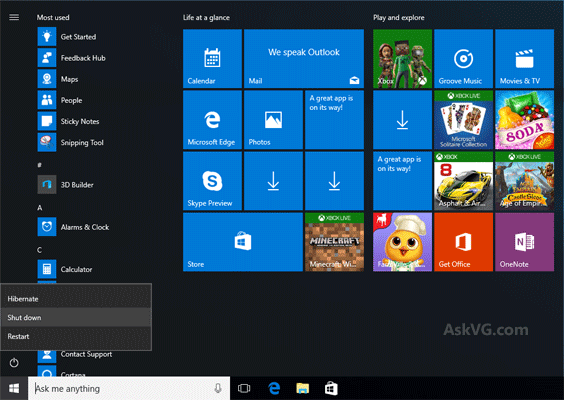This screenshot has height=400, width=564.
Task: Click the download arrow tile right of Skype Preview
Action: [273, 181]
